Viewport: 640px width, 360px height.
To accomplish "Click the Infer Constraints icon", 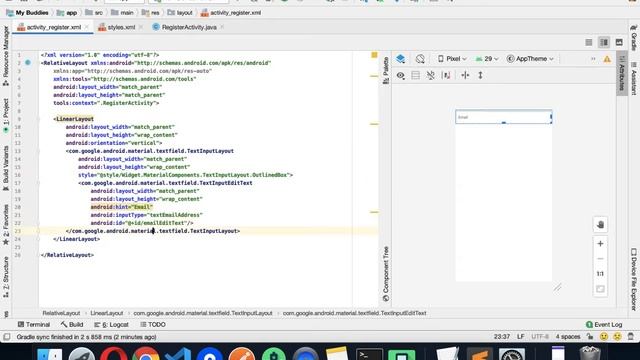I will click(x=446, y=76).
